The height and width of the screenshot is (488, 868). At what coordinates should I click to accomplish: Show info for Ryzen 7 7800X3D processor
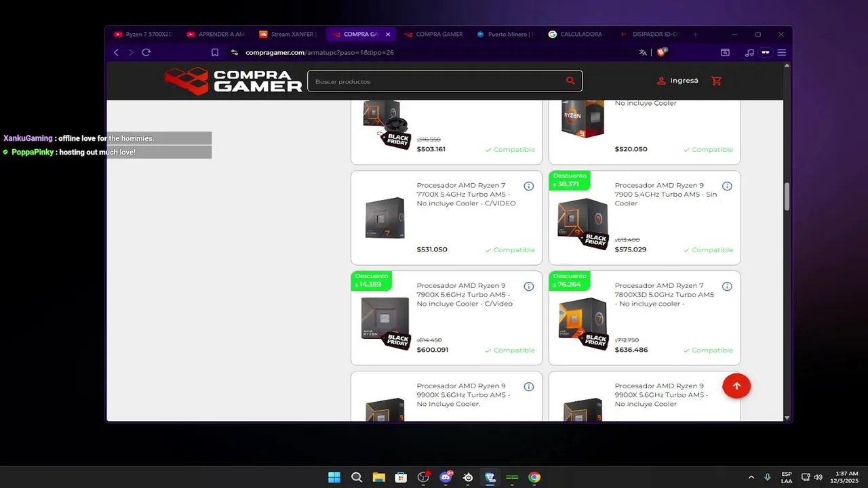tap(727, 287)
